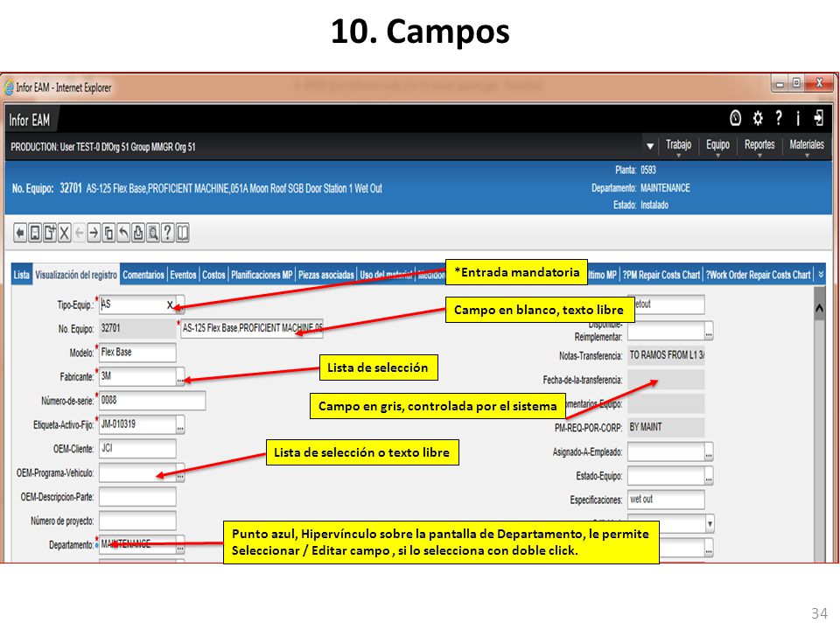This screenshot has width=840, height=630.
Task: Open the OEM-Programa-Vehiculo lookup ellipsis button
Action: tap(180, 473)
